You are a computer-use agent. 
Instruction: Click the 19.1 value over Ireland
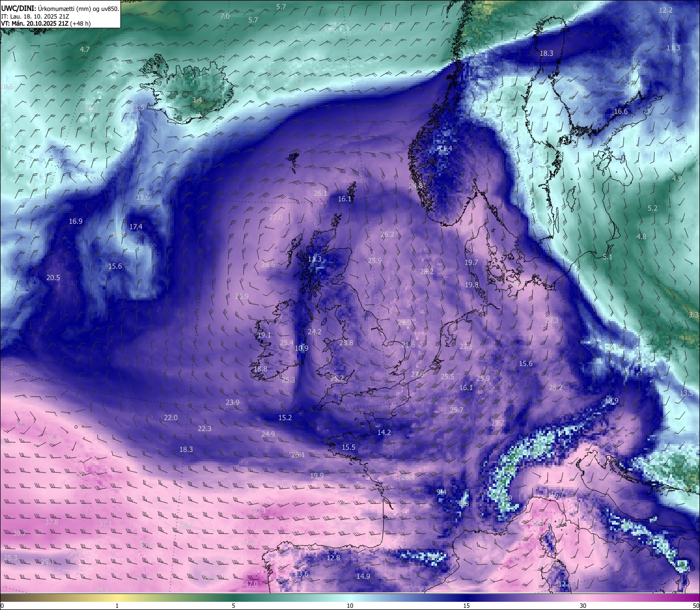coord(265,335)
